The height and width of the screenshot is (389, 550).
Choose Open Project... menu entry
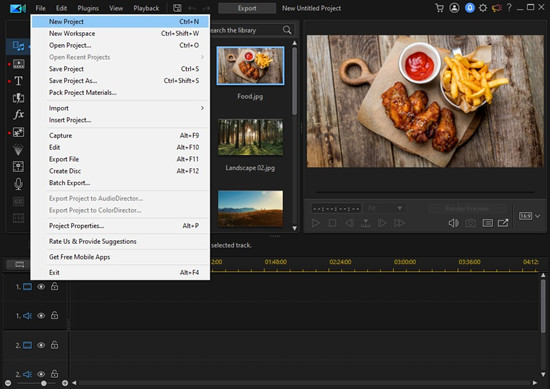coord(121,45)
